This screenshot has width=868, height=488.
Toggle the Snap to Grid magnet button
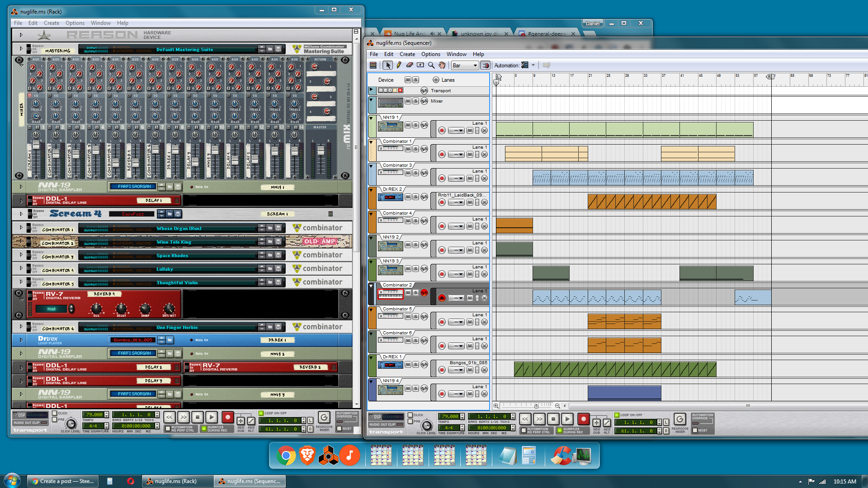click(485, 65)
